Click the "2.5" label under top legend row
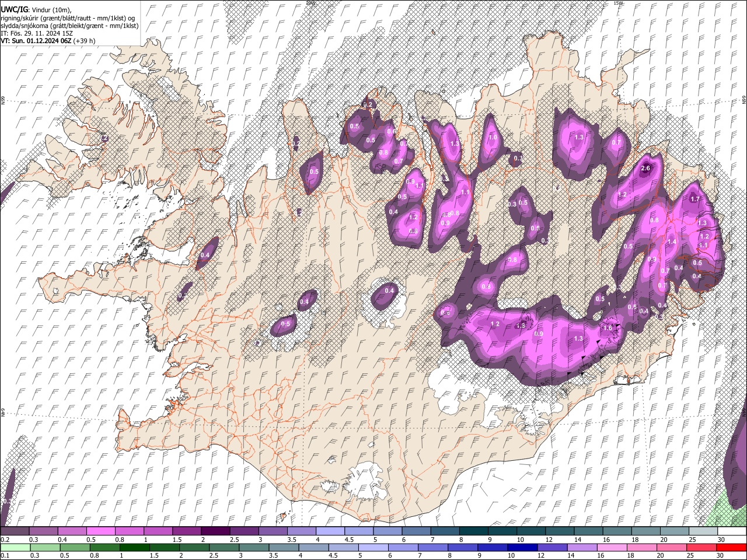The image size is (747, 560). 234,540
